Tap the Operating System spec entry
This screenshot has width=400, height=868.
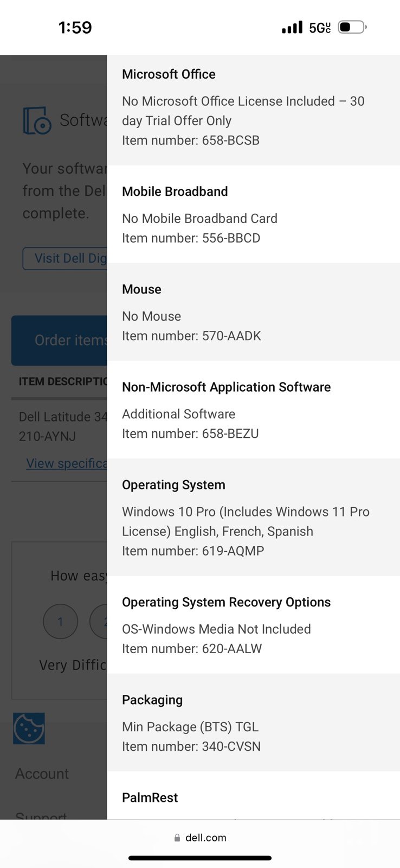pyautogui.click(x=254, y=517)
